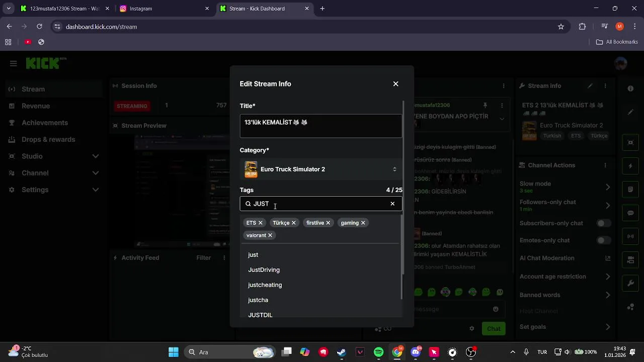Image resolution: width=644 pixels, height=362 pixels.
Task: Open the Stream page in the sidebar
Action: 54,89
